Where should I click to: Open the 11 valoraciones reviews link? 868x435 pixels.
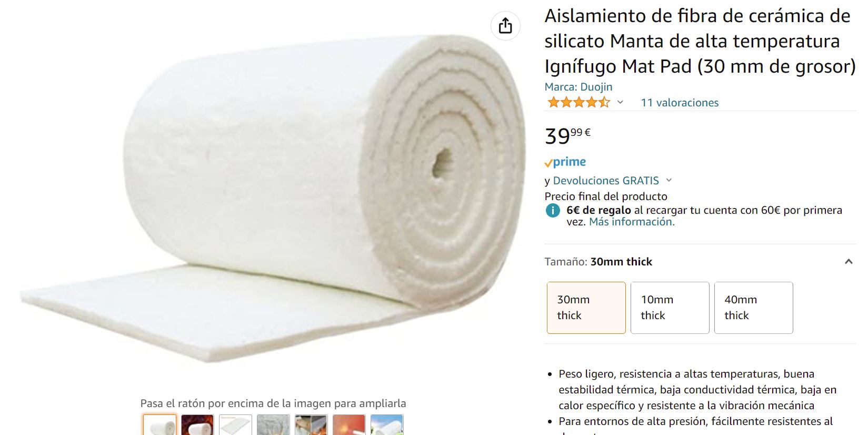coord(680,103)
